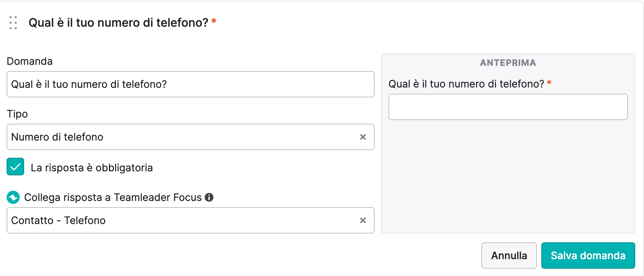
Task: Click the Domanda text input field
Action: tap(190, 84)
